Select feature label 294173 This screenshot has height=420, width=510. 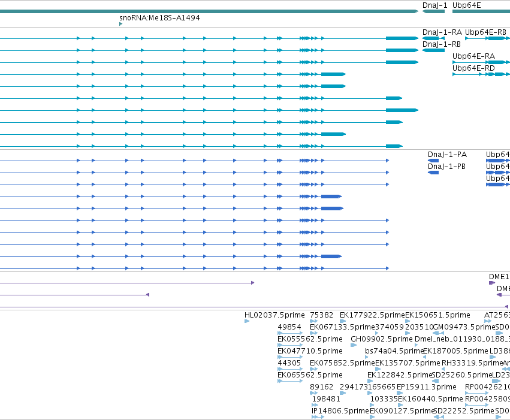point(354,387)
